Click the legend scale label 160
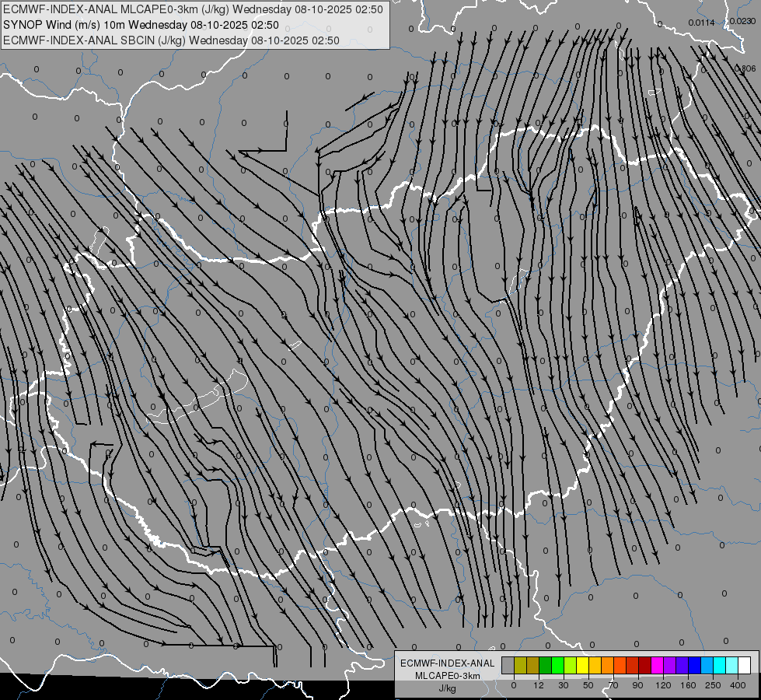The width and height of the screenshot is (761, 700). click(688, 685)
